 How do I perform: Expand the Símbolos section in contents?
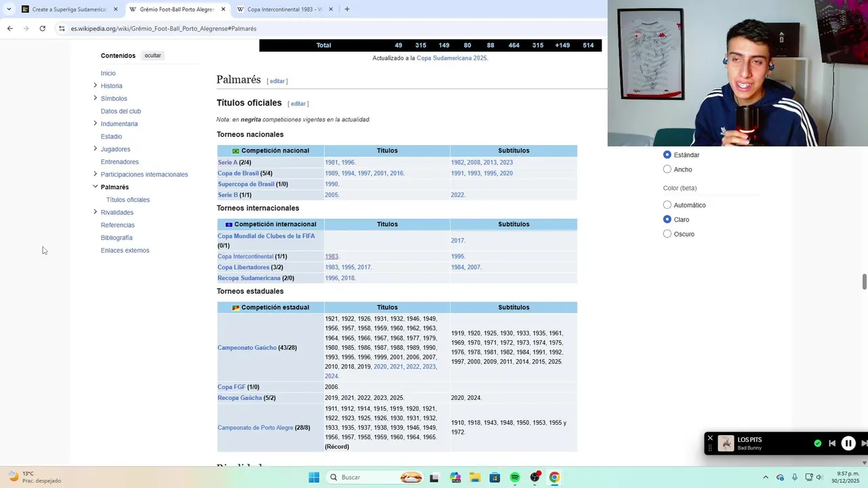95,98
